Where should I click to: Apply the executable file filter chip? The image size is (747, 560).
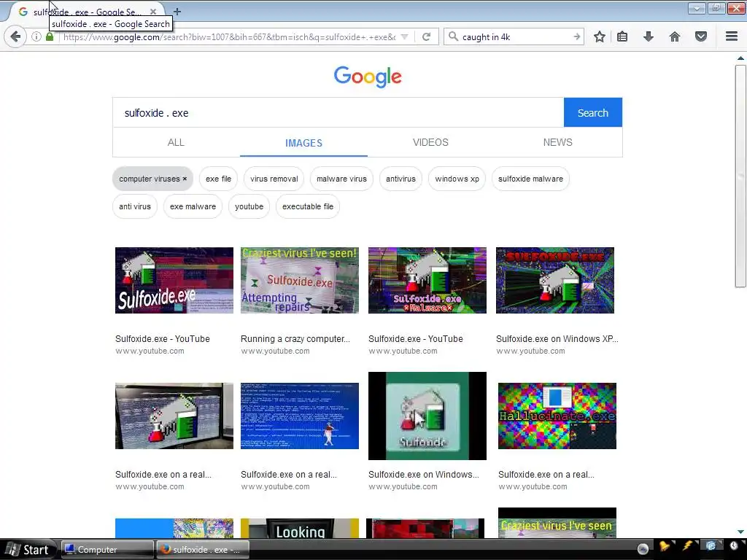[x=308, y=206]
